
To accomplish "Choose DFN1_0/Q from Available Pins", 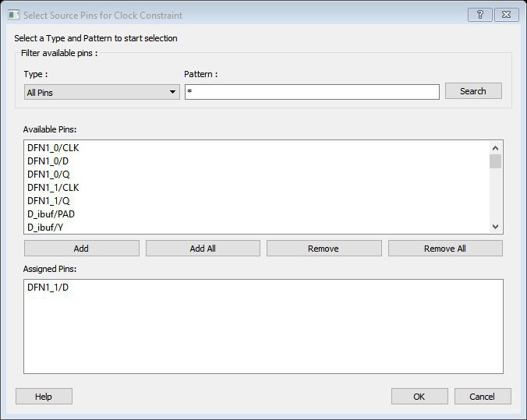I will coord(48,174).
